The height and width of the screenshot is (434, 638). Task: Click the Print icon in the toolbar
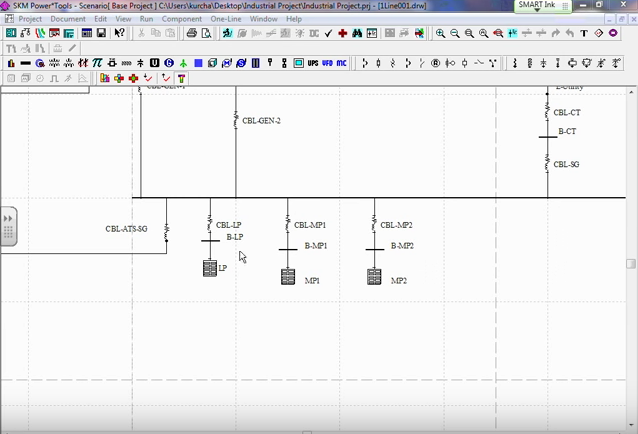[191, 34]
